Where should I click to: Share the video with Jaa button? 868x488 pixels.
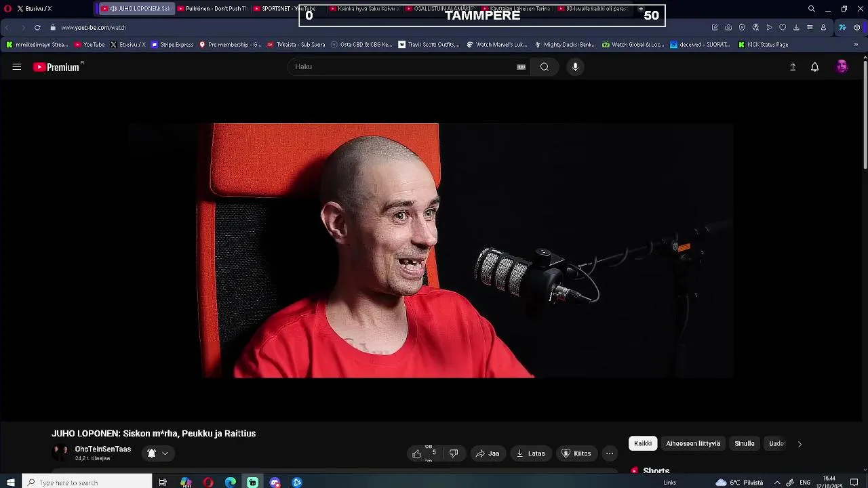[488, 453]
